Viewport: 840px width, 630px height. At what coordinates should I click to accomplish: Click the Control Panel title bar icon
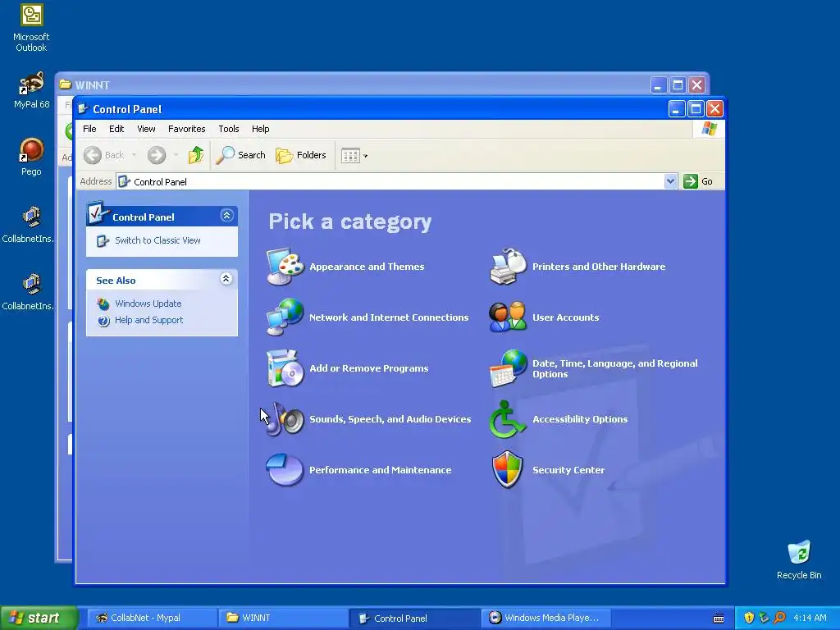[83, 109]
